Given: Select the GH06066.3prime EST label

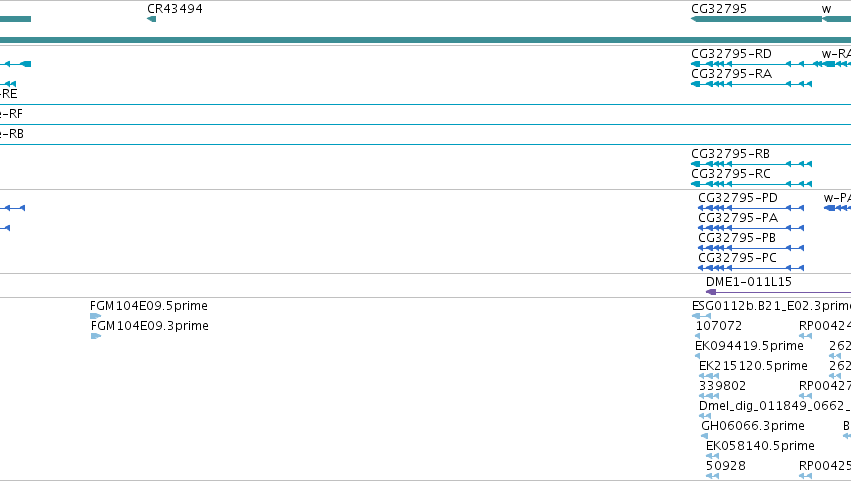Looking at the screenshot, I should [x=753, y=426].
